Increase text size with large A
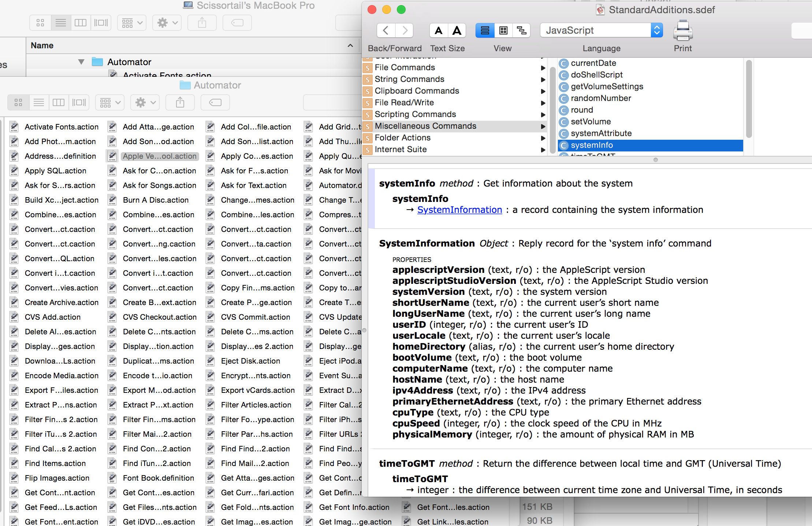 [x=457, y=30]
